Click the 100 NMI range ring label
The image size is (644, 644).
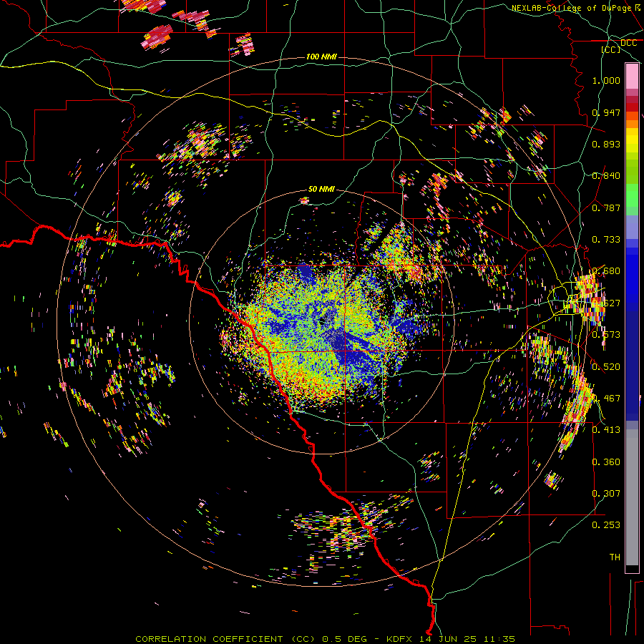321,57
